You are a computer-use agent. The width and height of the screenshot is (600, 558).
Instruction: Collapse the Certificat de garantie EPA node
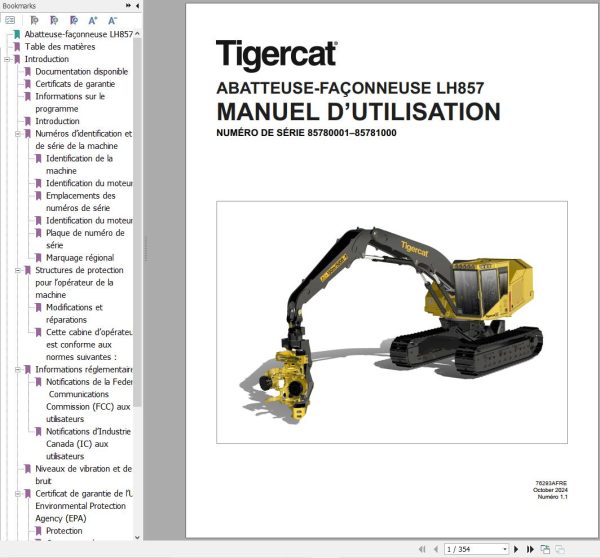pyautogui.click(x=17, y=494)
